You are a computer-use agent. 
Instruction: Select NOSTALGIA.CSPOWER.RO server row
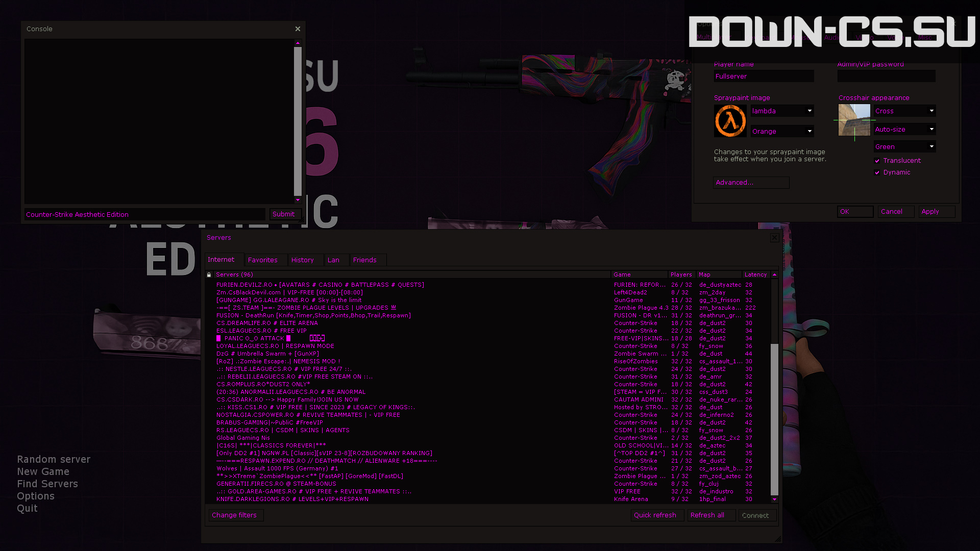pyautogui.click(x=487, y=415)
